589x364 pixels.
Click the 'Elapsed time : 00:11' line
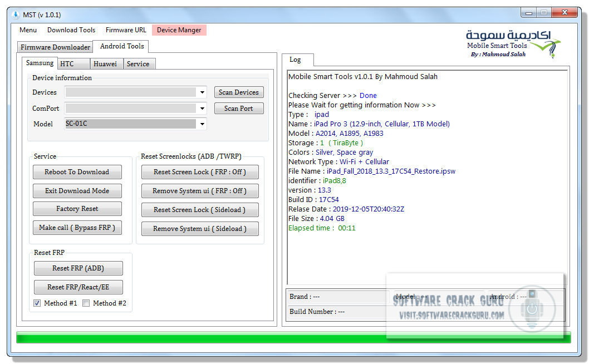click(322, 228)
